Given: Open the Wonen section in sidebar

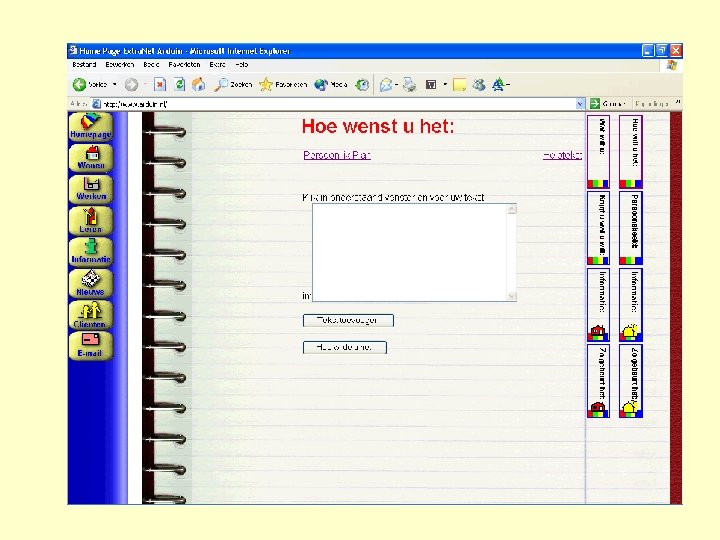Looking at the screenshot, I should click(90, 158).
